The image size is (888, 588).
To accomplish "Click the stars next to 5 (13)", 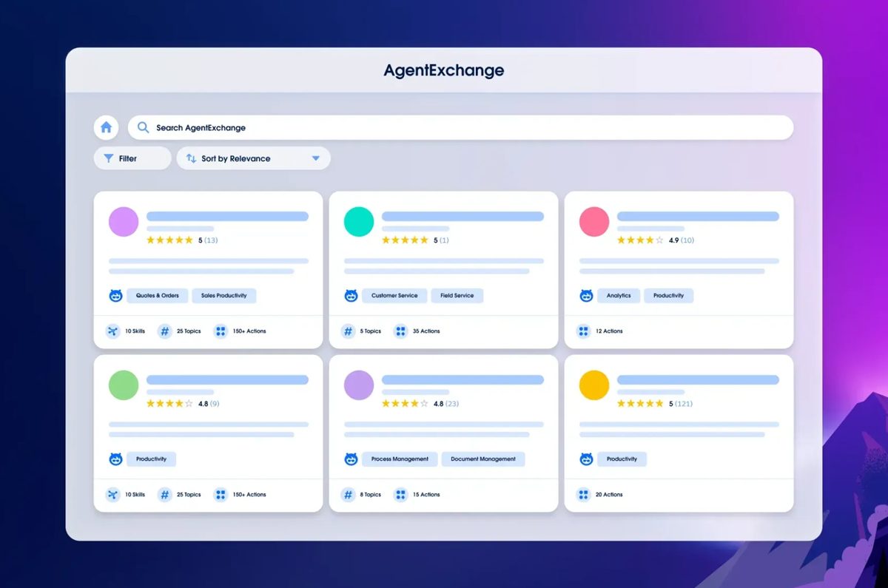I will tap(169, 240).
